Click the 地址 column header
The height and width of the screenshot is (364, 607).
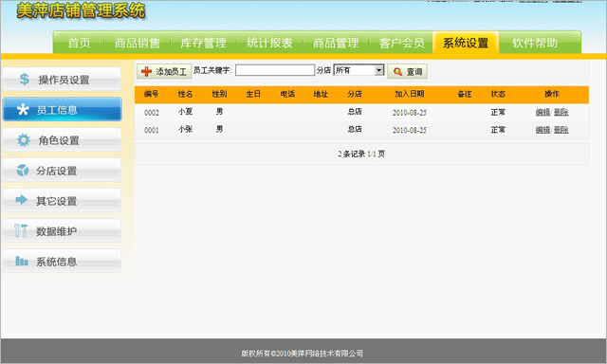(x=321, y=94)
